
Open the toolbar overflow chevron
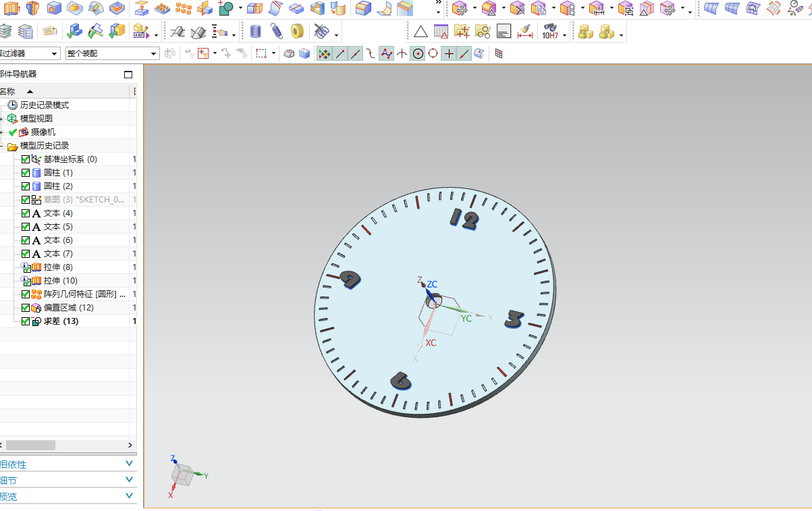point(438,3)
